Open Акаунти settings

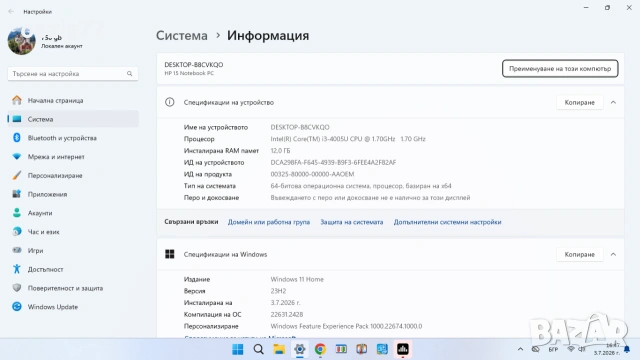coord(73,213)
